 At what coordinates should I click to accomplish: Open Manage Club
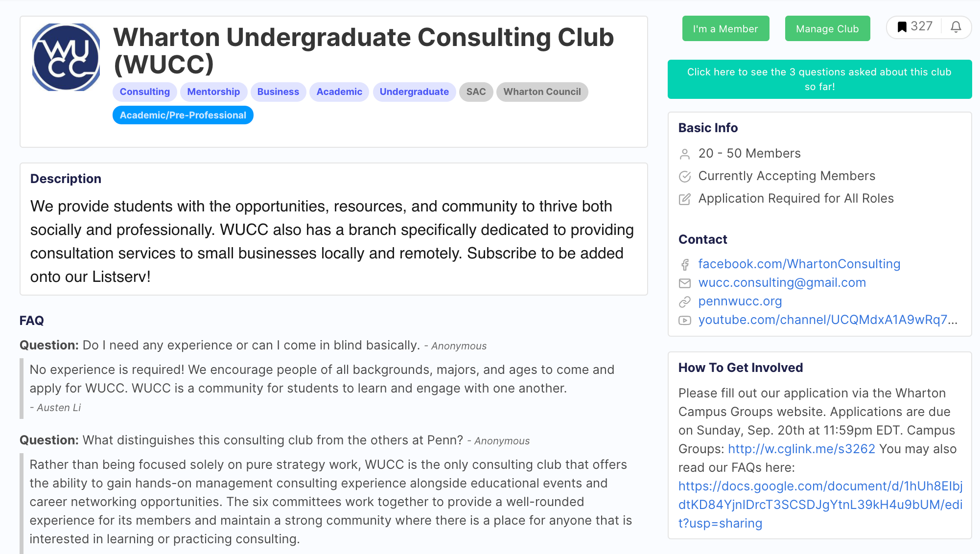coord(827,29)
